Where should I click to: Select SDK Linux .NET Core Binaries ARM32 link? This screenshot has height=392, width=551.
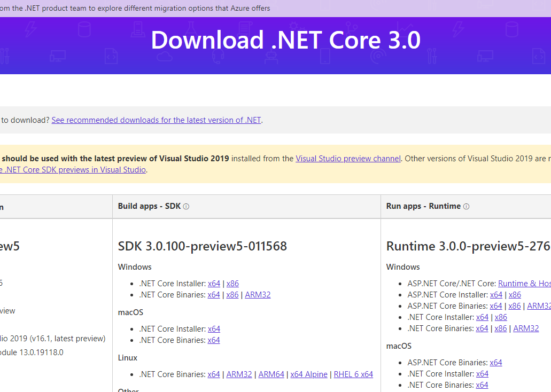239,374
